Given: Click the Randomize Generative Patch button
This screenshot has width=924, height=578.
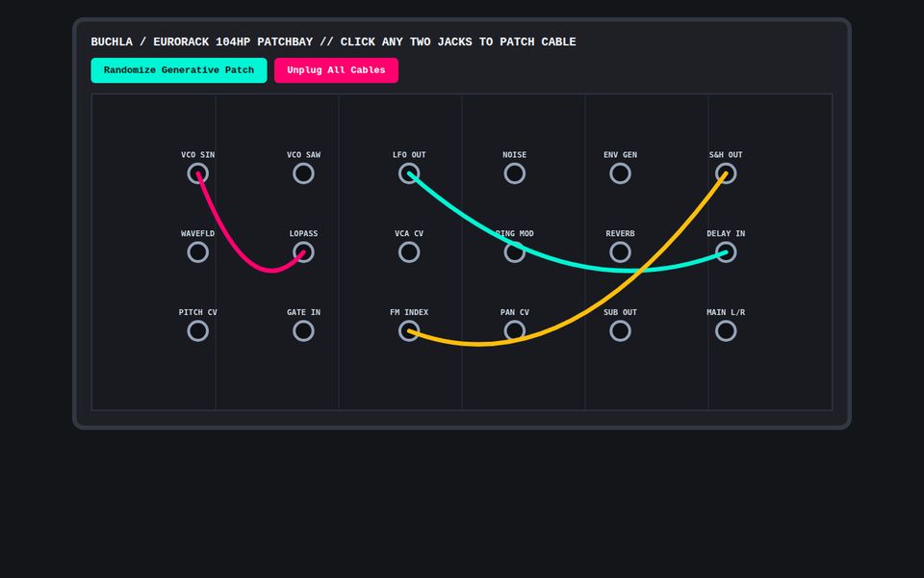Looking at the screenshot, I should [179, 70].
